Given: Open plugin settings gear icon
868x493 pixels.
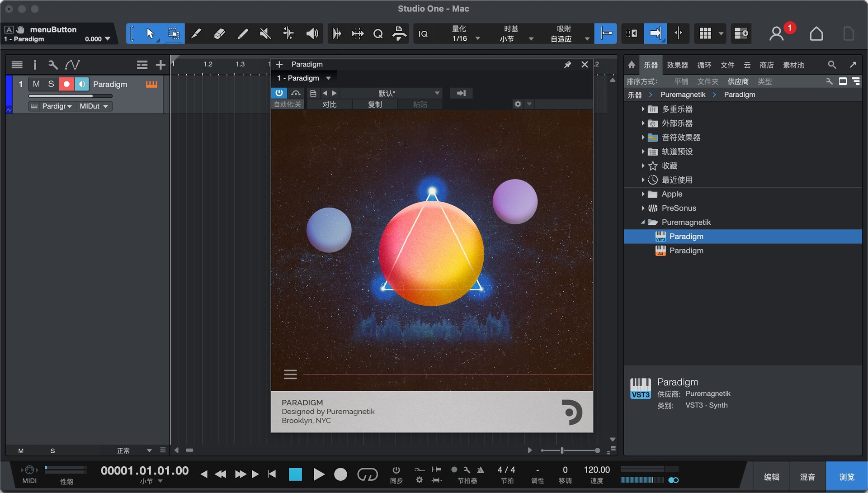Looking at the screenshot, I should coord(518,104).
